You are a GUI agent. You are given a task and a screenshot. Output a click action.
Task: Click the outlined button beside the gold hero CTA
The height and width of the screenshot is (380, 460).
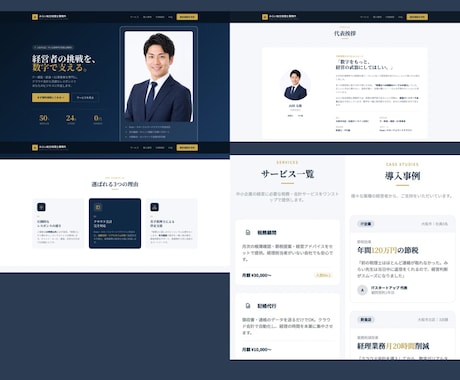click(x=85, y=98)
